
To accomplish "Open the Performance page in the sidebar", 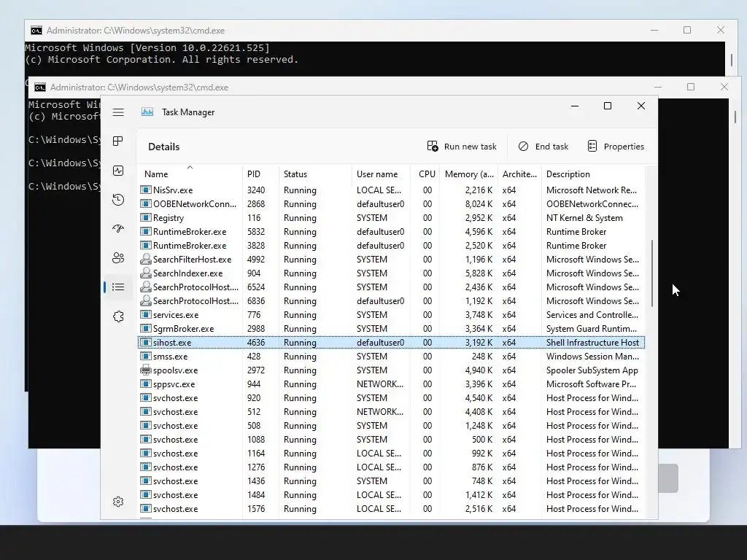I will 118,171.
